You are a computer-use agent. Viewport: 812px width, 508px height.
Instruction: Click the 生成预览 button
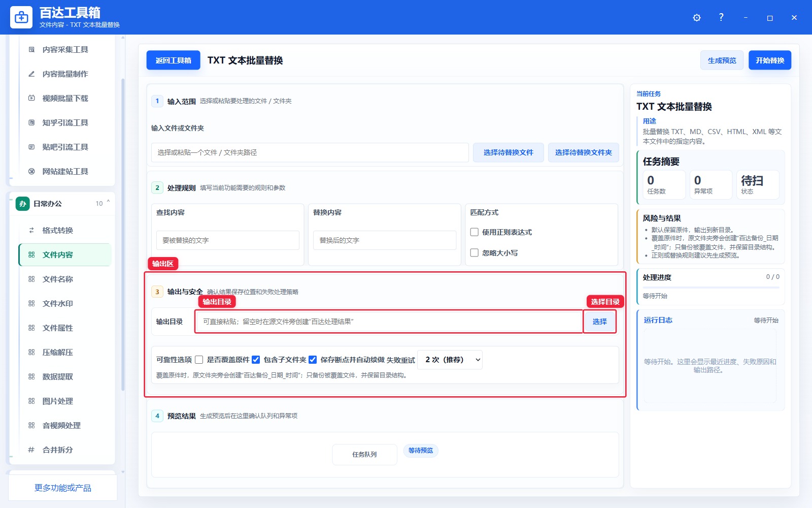pos(722,60)
